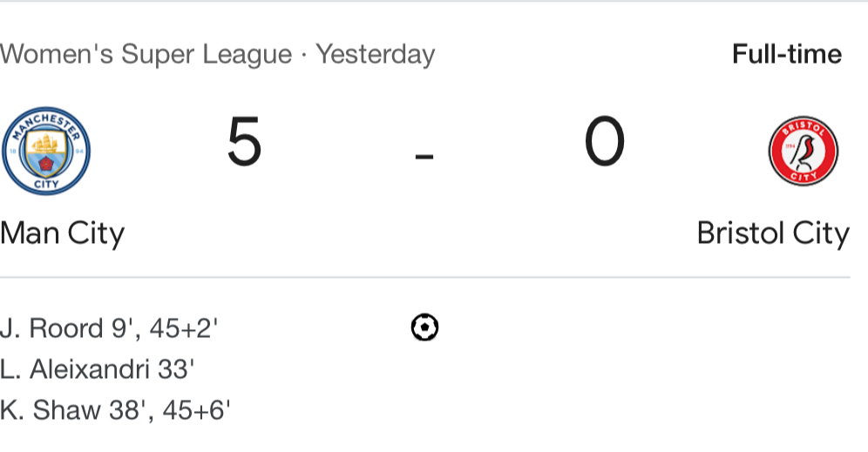Click Bristol City's score of 0
868x452 pixels.
tap(604, 143)
